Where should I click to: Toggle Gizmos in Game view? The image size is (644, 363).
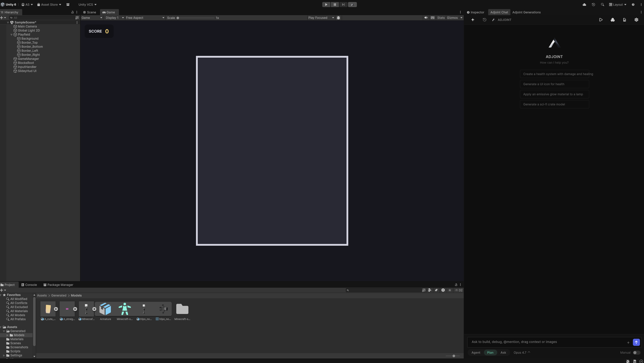[x=452, y=18]
